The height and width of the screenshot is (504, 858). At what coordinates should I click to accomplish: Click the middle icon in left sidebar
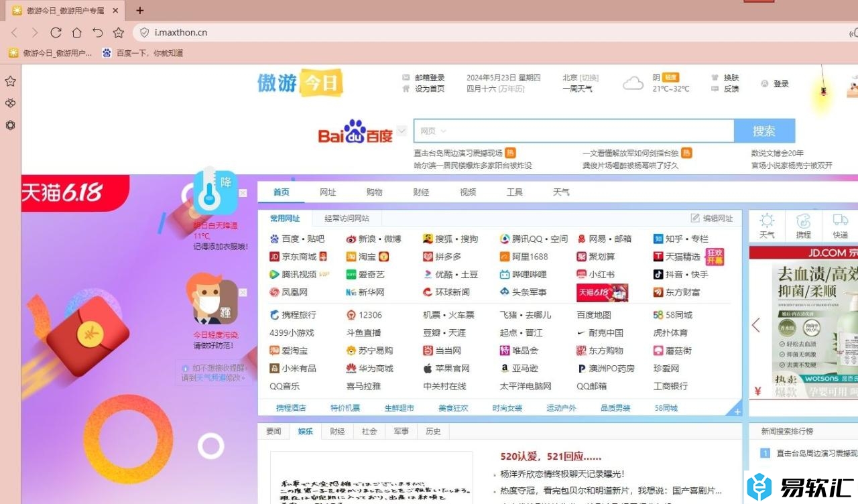(x=10, y=103)
